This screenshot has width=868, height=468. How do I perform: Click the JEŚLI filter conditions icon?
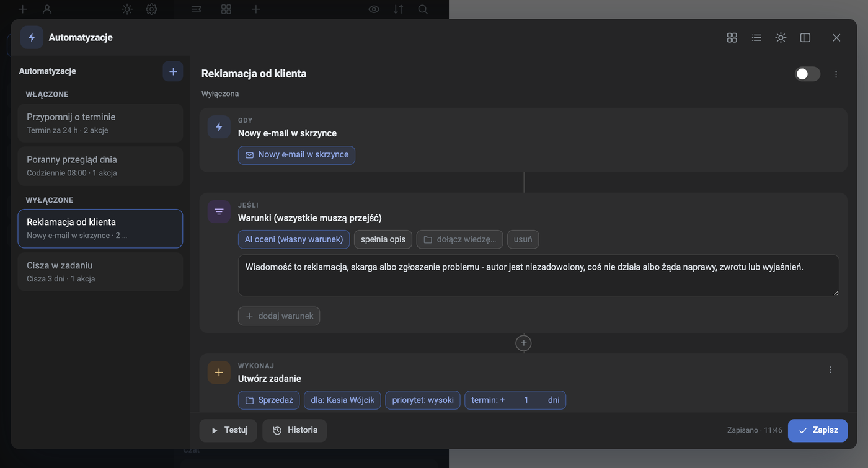point(219,212)
